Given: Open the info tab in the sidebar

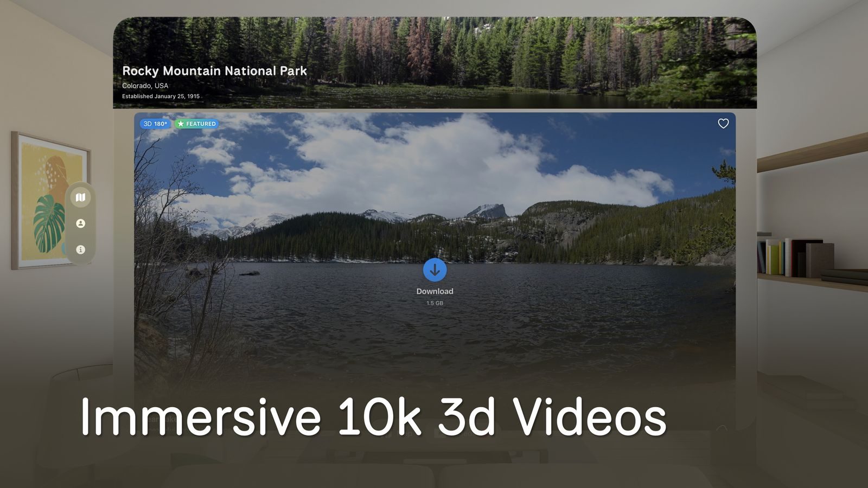Looking at the screenshot, I should pyautogui.click(x=81, y=249).
